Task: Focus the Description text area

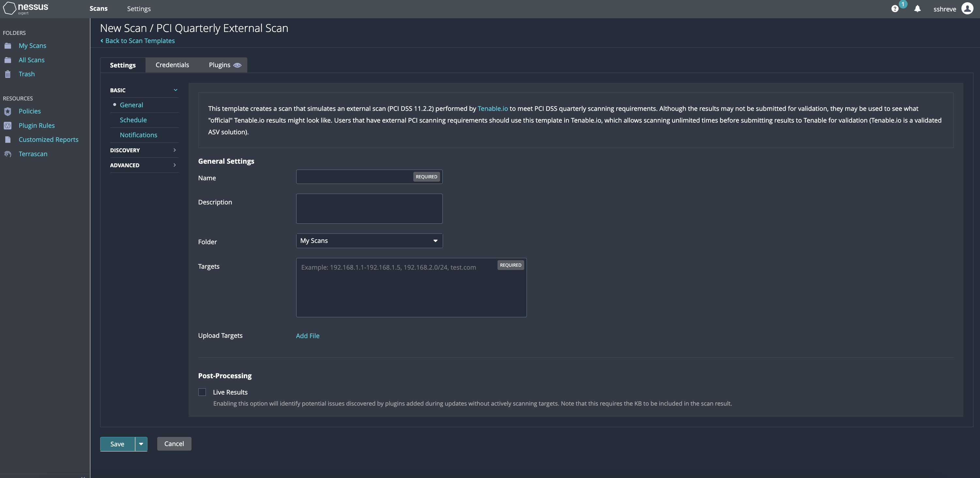Action: [x=369, y=209]
